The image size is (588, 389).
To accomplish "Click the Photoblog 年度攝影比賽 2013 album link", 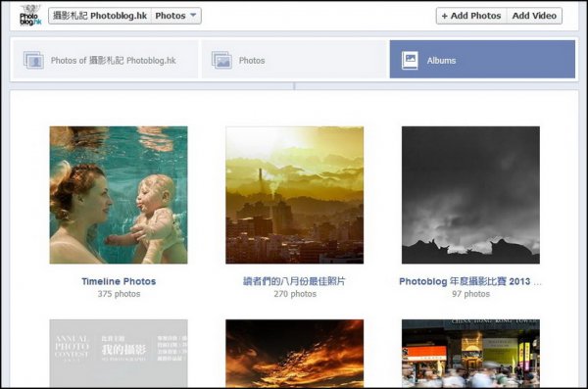I will click(x=470, y=282).
